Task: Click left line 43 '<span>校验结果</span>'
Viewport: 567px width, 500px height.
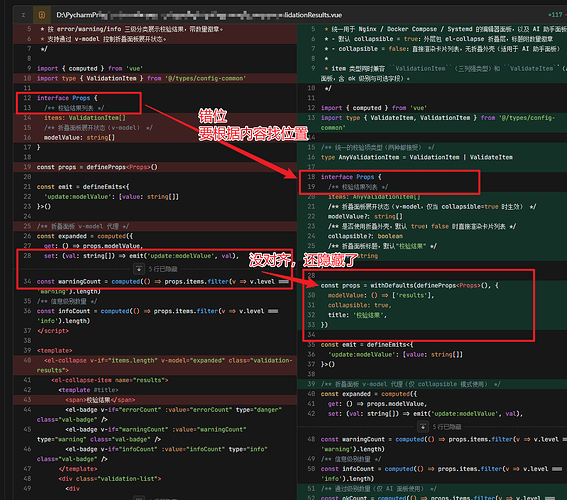Action: coord(100,400)
